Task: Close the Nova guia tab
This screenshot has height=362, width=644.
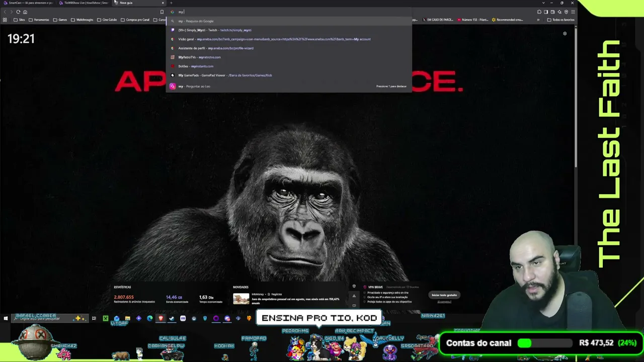Action: pyautogui.click(x=163, y=3)
